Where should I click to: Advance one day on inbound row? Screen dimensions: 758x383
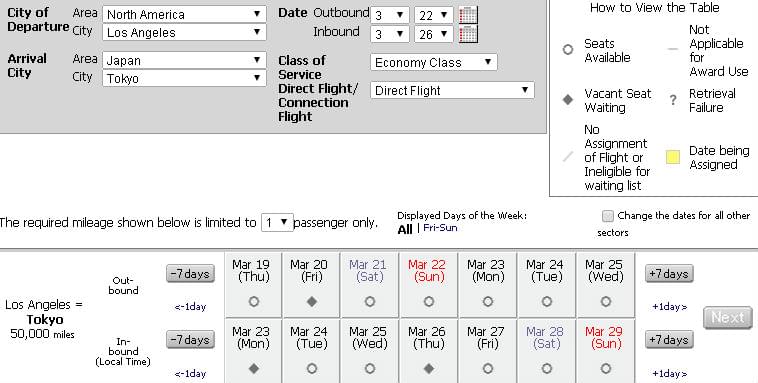click(x=670, y=373)
